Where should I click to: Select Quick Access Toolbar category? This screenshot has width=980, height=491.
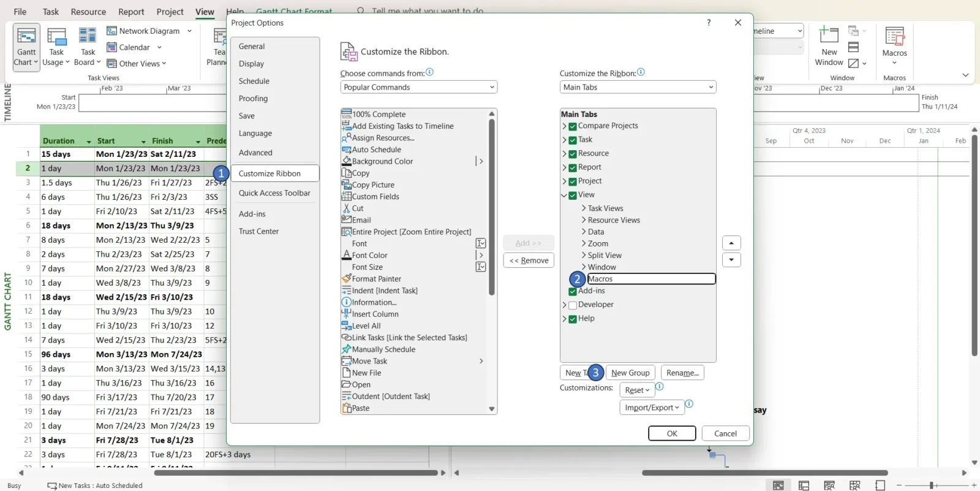point(274,193)
